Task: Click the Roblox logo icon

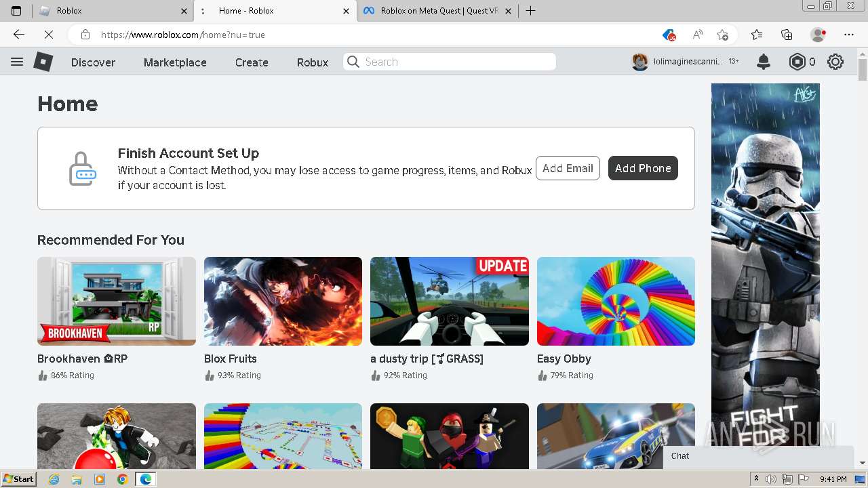Action: [x=43, y=62]
